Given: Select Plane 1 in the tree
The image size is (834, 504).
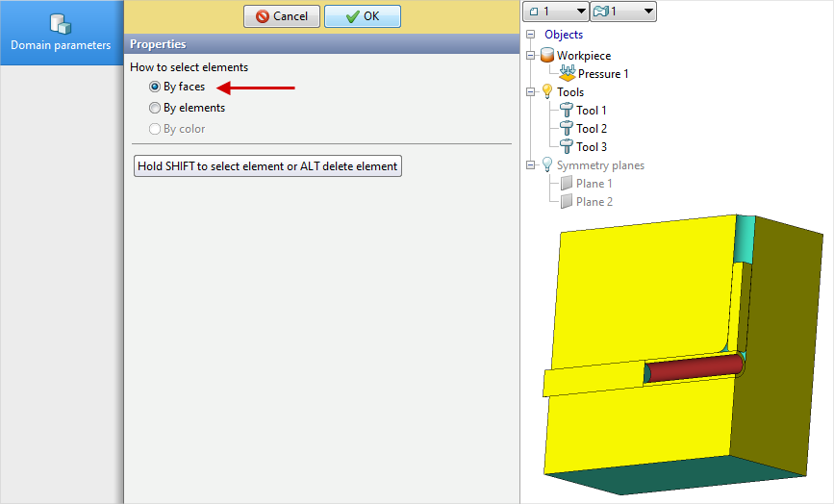Looking at the screenshot, I should [594, 184].
